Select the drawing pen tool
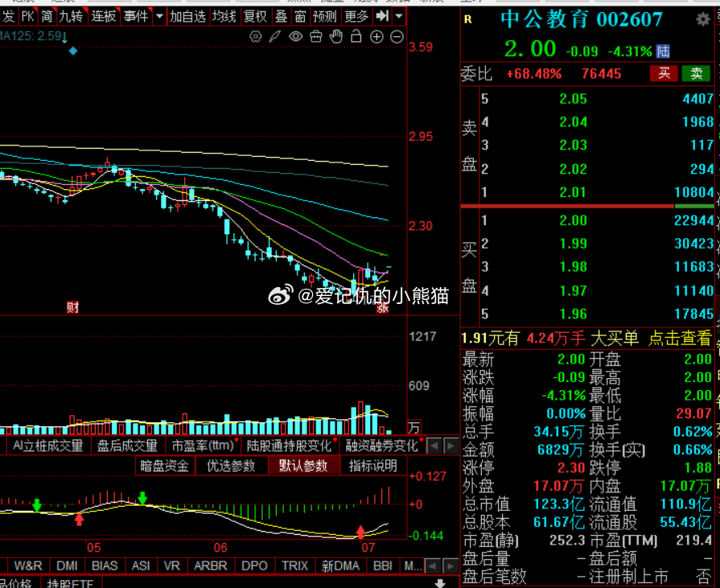Image resolution: width=720 pixels, height=588 pixels. (275, 37)
